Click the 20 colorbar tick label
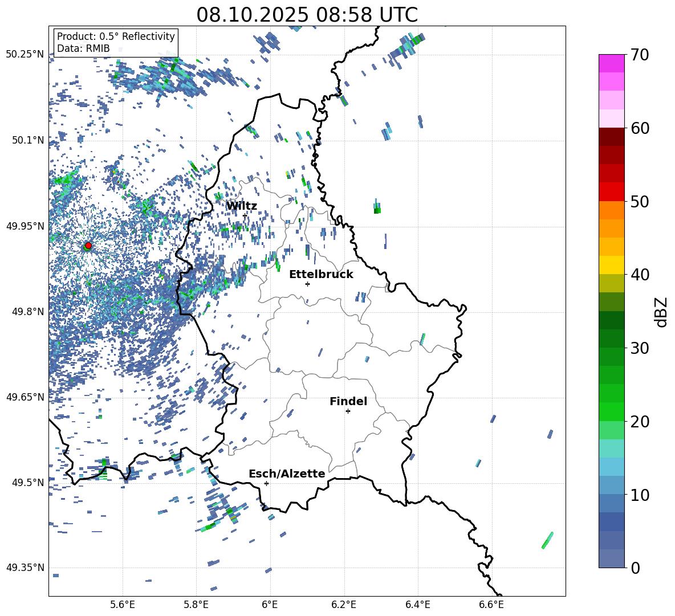The height and width of the screenshot is (616, 675). 639,421
